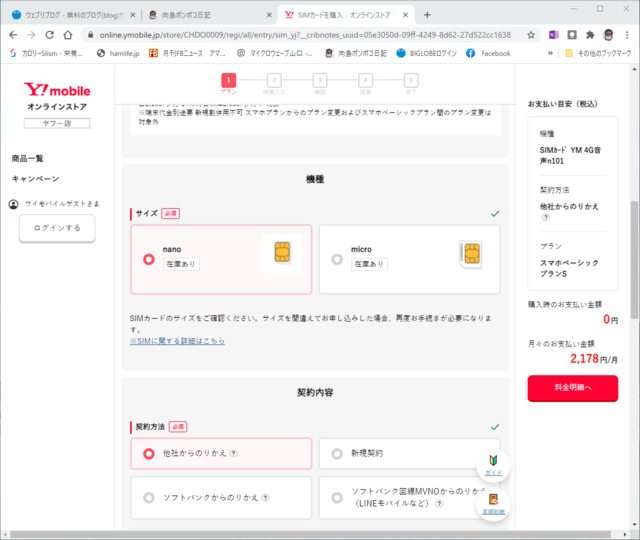Open the ガイド beginner guide floating icon
640x540 pixels.
493,465
